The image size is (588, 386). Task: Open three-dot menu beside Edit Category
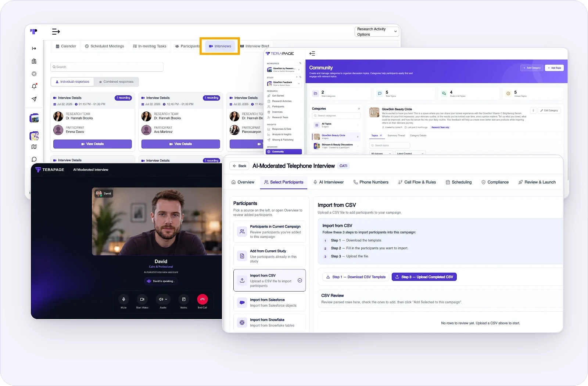coord(533,110)
